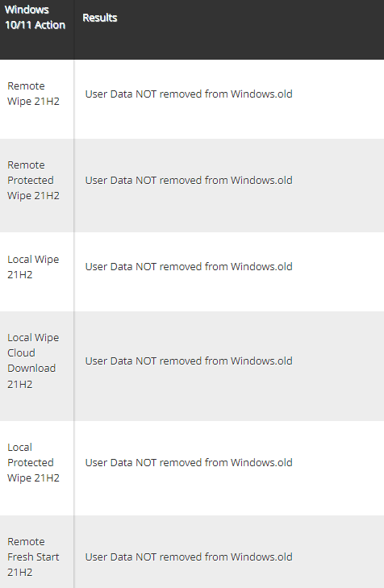The height and width of the screenshot is (588, 384).
Task: Click the 'Windows 10/11 Action' column header
Action: [35, 17]
